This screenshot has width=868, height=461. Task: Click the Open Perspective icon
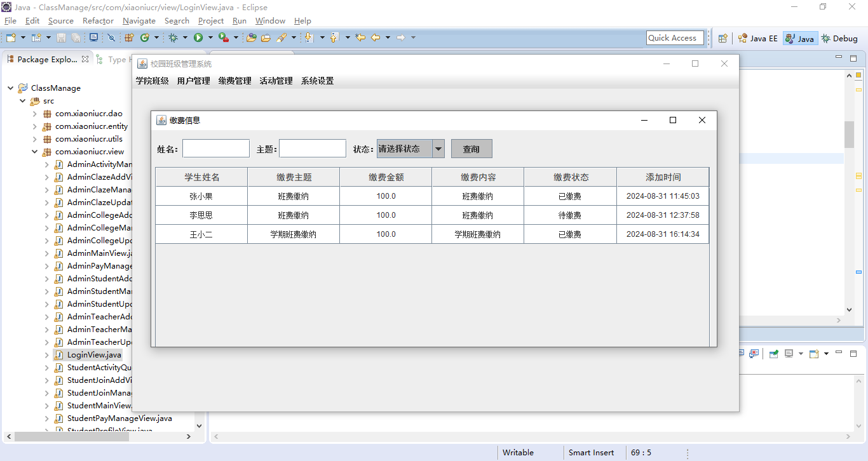[x=722, y=38]
